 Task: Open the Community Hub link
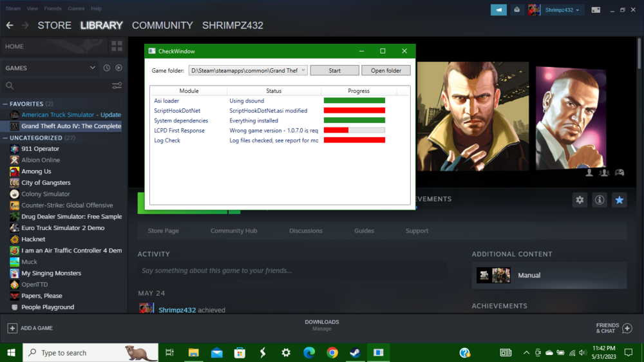234,231
